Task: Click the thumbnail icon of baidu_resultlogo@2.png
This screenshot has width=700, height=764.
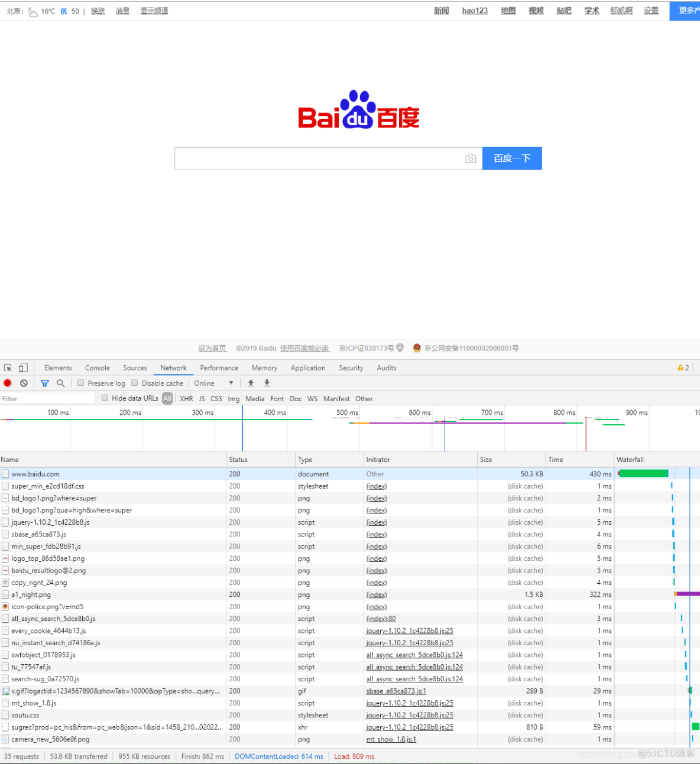Action: click(5, 571)
